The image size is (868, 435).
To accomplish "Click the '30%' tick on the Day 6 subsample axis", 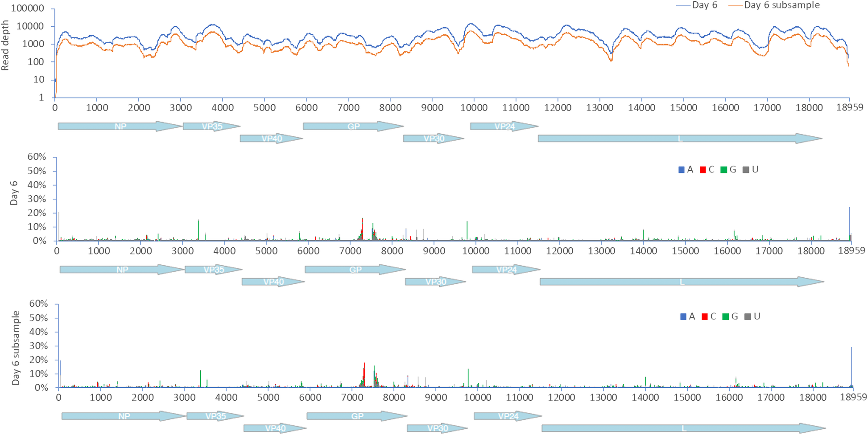I will 39,346.
